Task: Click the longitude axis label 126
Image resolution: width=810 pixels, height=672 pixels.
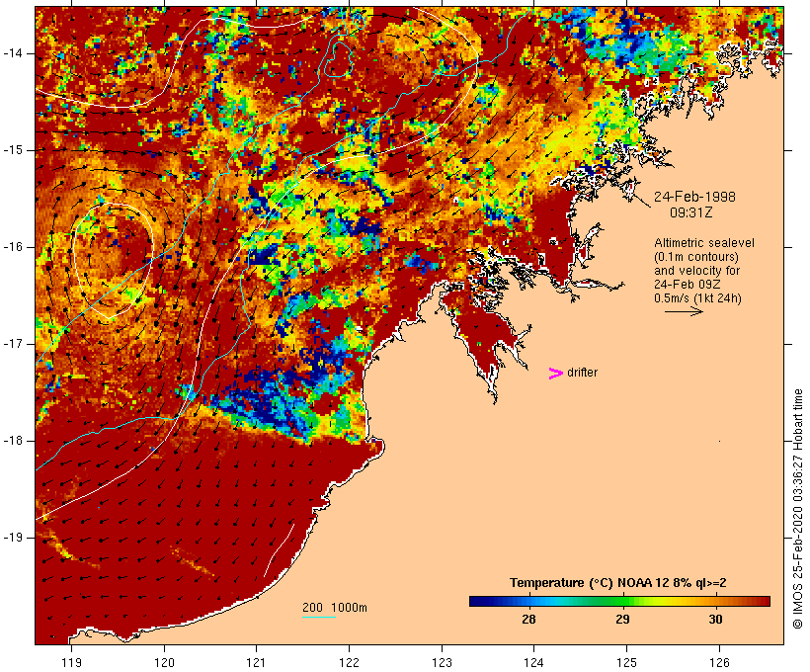Action: [x=719, y=663]
